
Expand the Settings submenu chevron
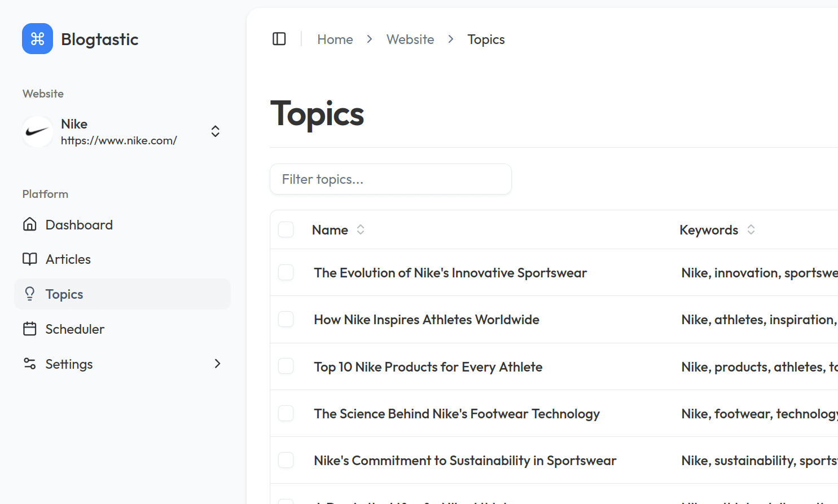pos(218,364)
